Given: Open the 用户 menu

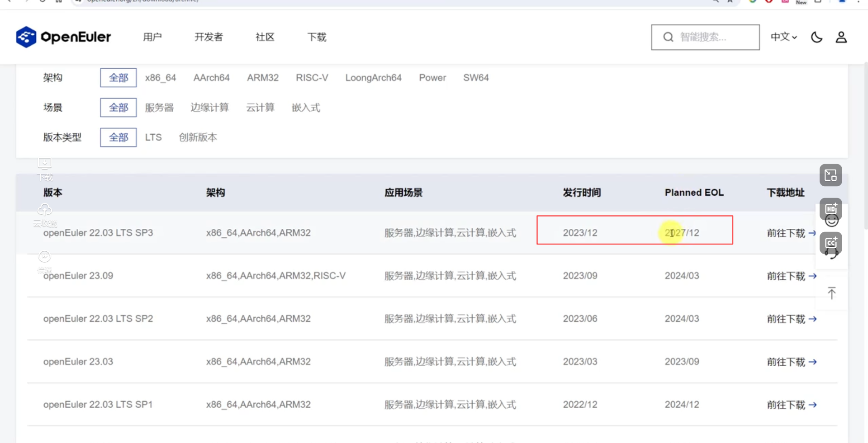Looking at the screenshot, I should point(152,37).
